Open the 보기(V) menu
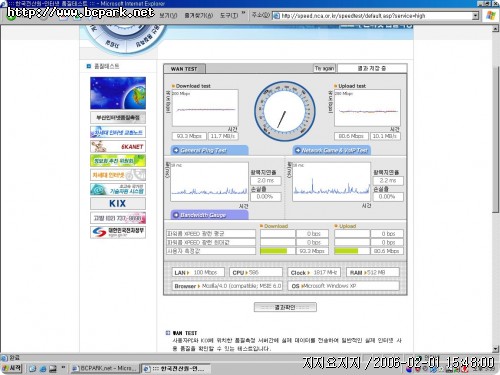This screenshot has height=375, width=500. click(168, 15)
